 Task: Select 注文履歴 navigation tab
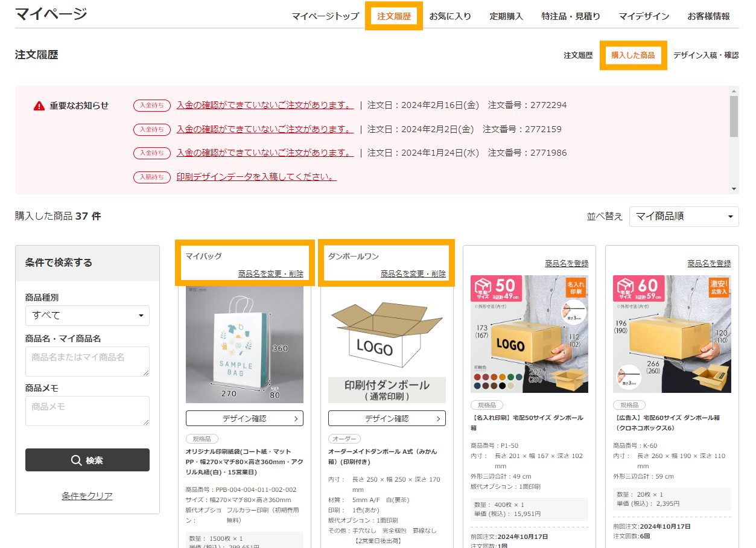click(394, 16)
